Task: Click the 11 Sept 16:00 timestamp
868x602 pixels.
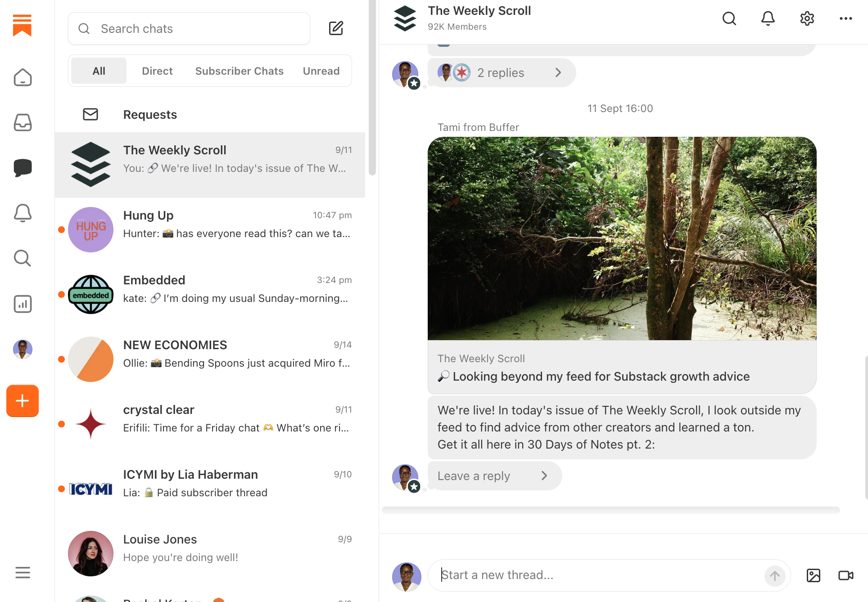Action: click(x=620, y=108)
